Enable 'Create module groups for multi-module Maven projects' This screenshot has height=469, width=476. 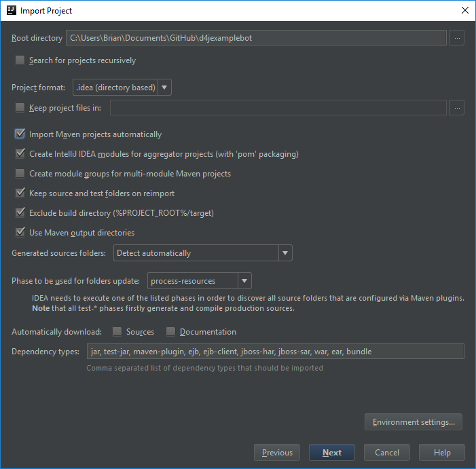(20, 173)
